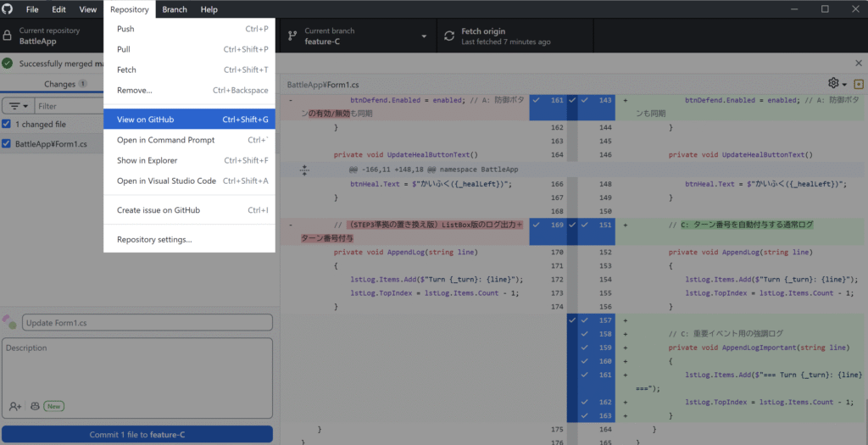
Task: Click the Copilot generate commit message icon
Action: pyautogui.click(x=35, y=406)
